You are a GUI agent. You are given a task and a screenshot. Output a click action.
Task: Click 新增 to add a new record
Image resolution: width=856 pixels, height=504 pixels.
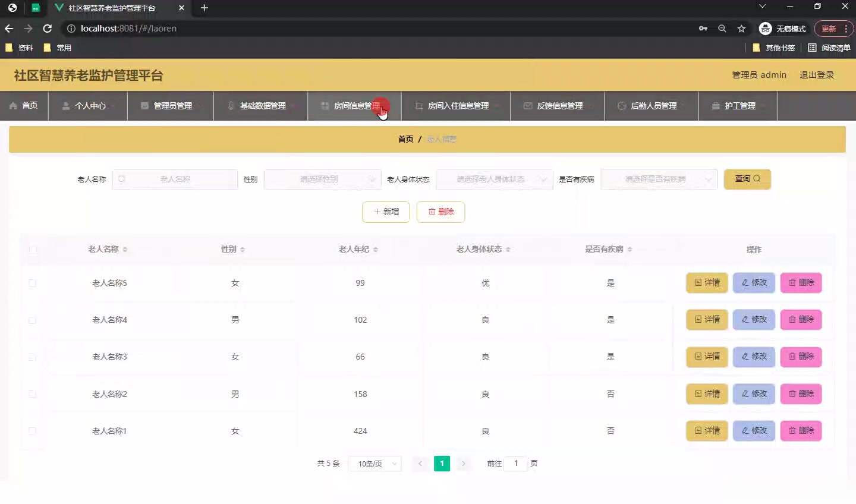386,212
